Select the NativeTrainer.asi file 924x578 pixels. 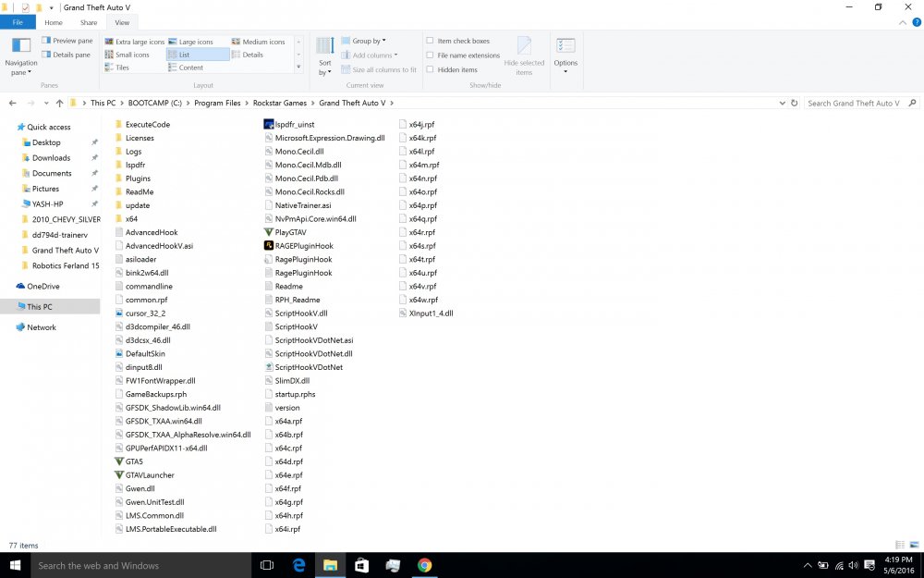(298, 206)
